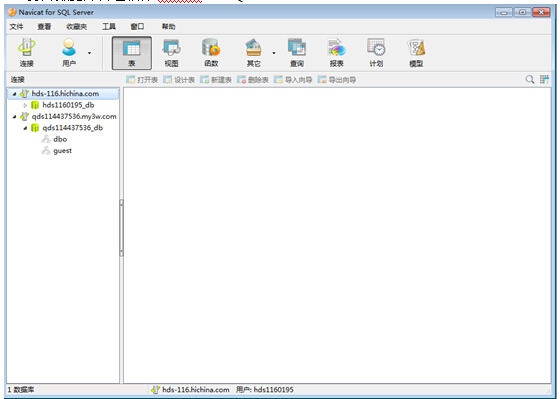Click the 导入向导 (Import Wizard) button

pyautogui.click(x=293, y=80)
